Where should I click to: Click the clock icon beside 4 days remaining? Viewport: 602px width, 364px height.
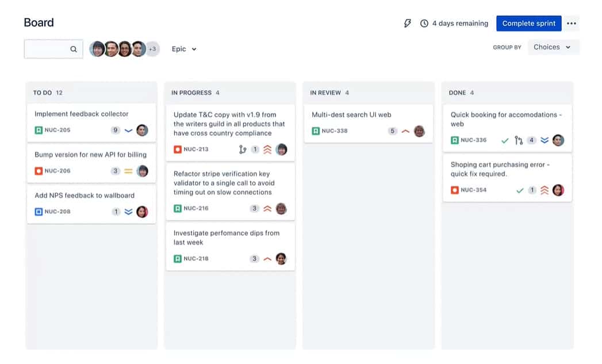(x=424, y=24)
